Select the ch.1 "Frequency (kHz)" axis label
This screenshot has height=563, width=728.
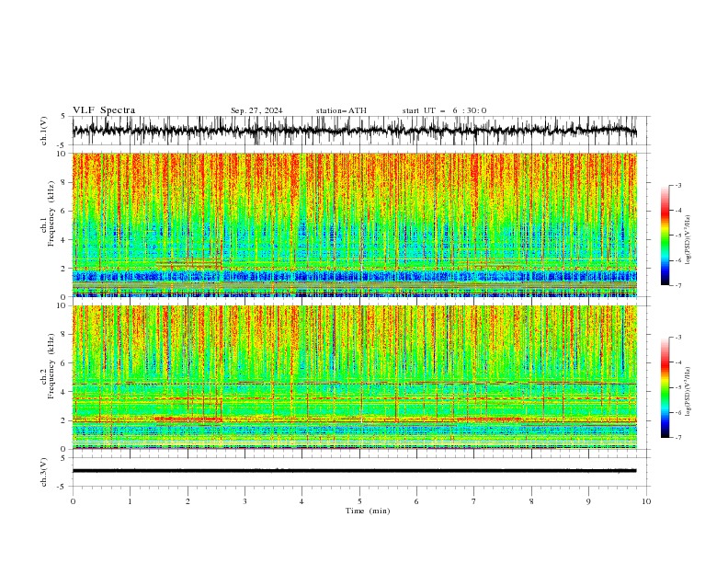51,213
